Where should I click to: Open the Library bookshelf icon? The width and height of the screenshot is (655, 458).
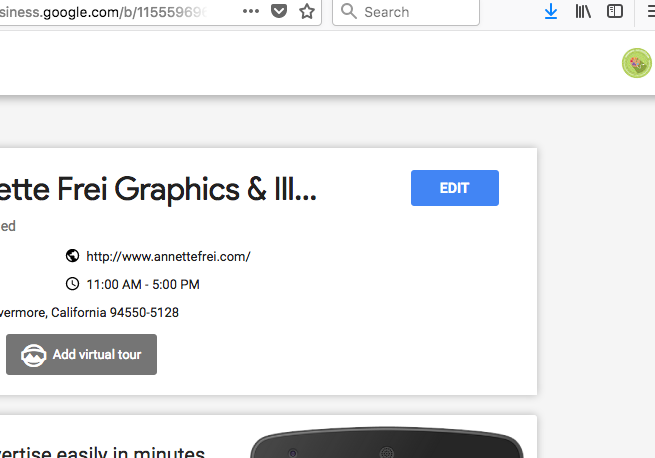point(583,11)
